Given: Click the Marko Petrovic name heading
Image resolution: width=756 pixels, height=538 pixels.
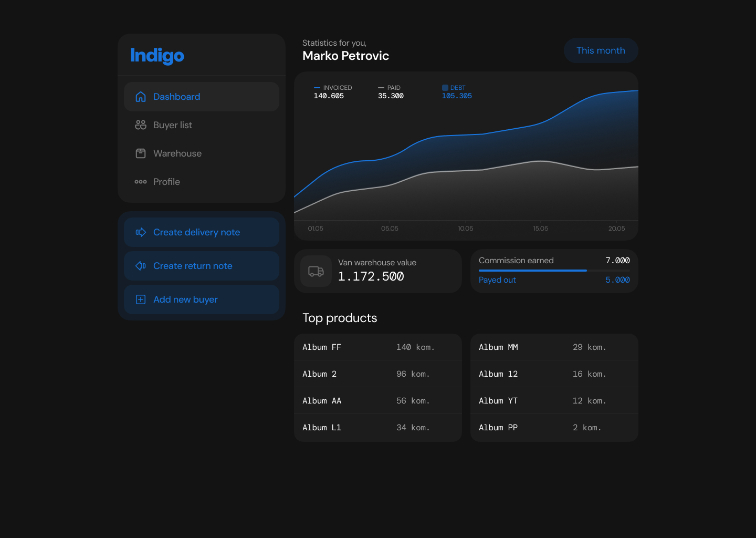Looking at the screenshot, I should pos(345,56).
